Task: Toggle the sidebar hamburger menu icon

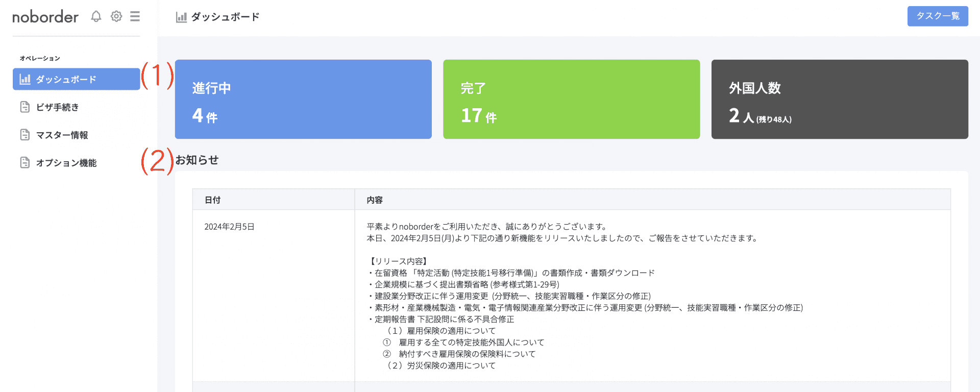Action: (x=135, y=16)
